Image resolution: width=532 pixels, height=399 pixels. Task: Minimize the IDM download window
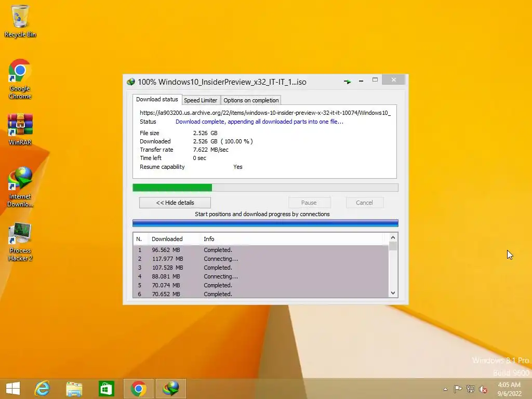click(361, 81)
